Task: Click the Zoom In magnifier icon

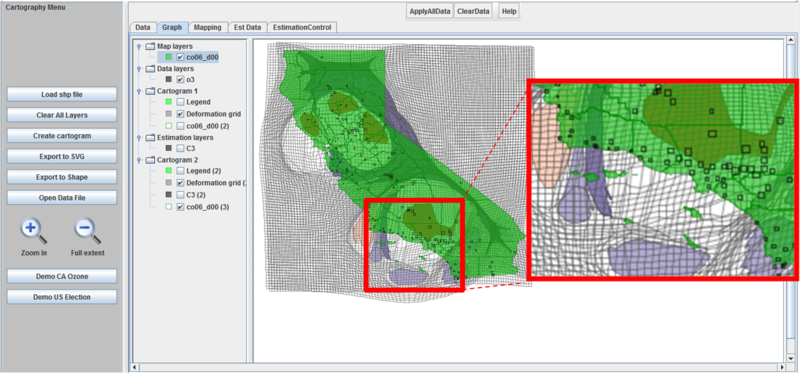Action: 34,231
